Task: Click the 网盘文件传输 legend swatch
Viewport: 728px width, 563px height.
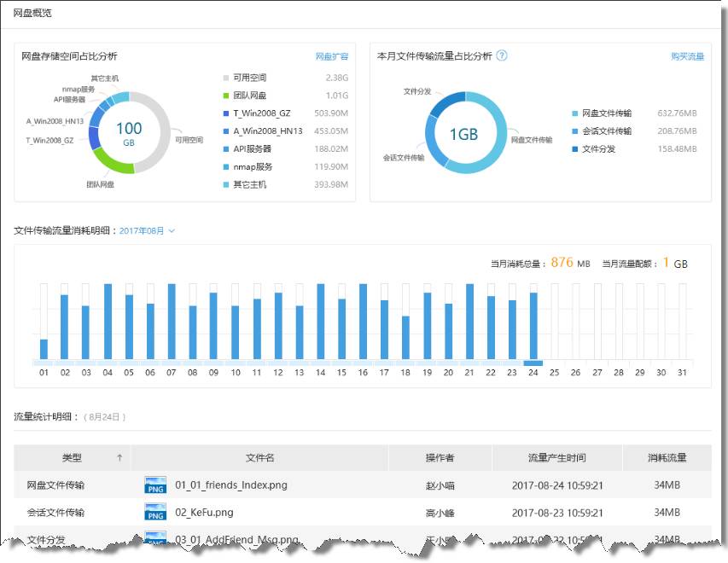Action: (574, 113)
